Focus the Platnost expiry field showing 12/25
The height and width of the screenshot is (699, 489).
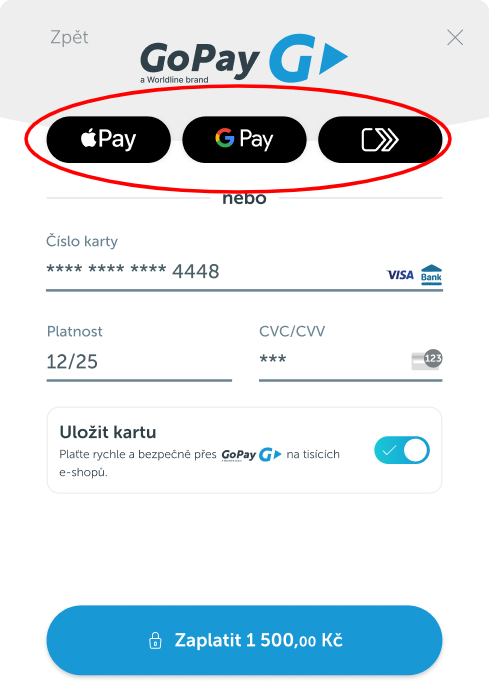pyautogui.click(x=139, y=362)
